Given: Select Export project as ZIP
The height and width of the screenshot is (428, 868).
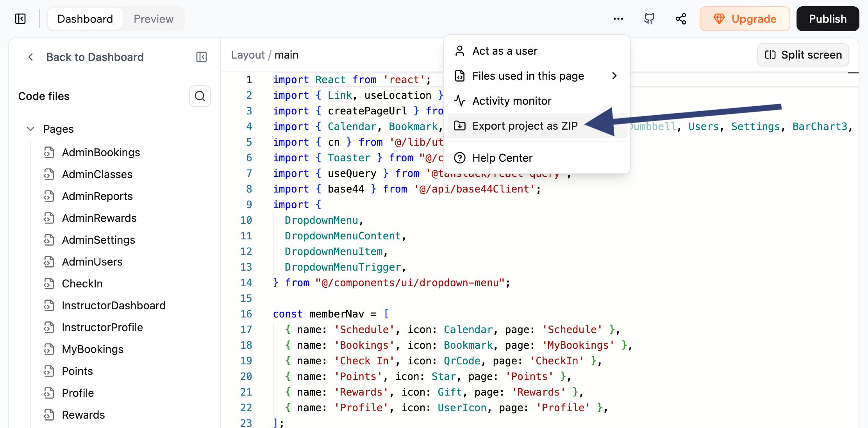Looking at the screenshot, I should [x=525, y=126].
